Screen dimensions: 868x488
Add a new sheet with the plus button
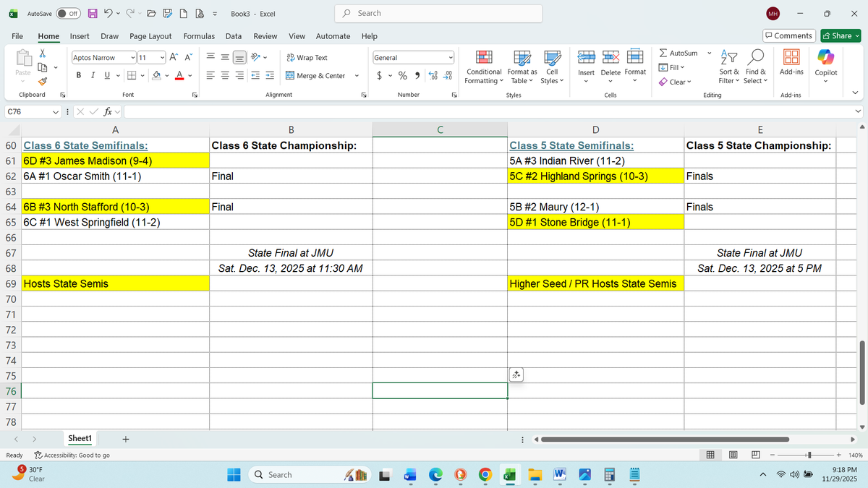(126, 438)
